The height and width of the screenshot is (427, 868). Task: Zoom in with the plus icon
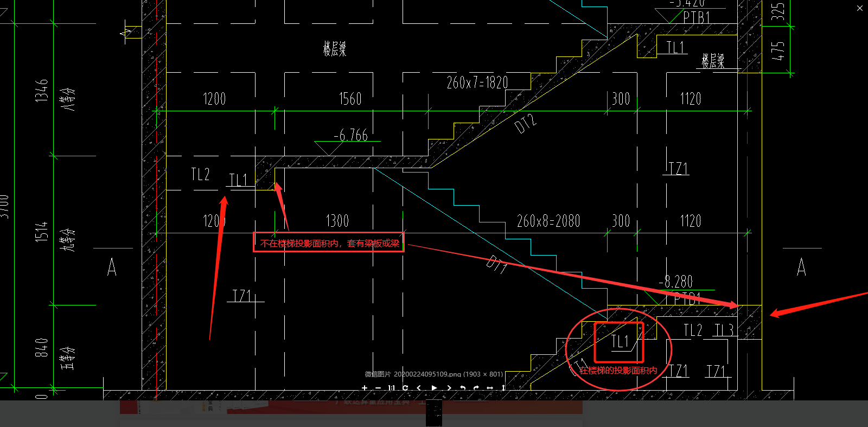[365, 388]
